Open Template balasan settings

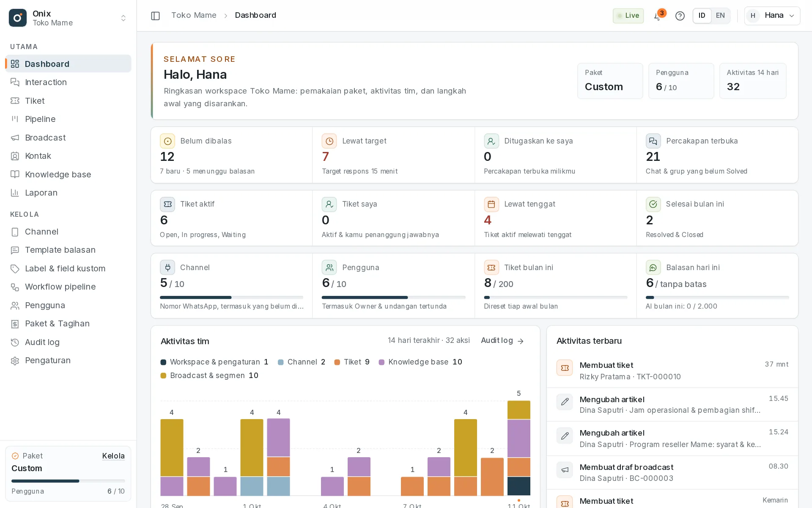68,250
